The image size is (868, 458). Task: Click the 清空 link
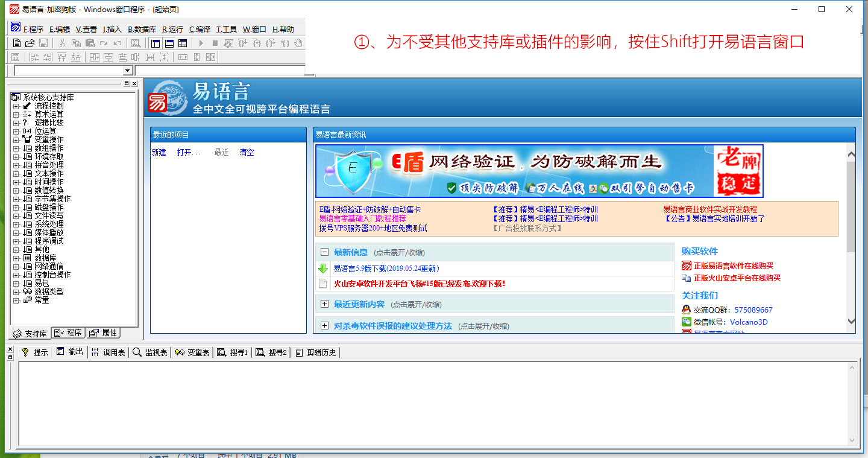(247, 153)
